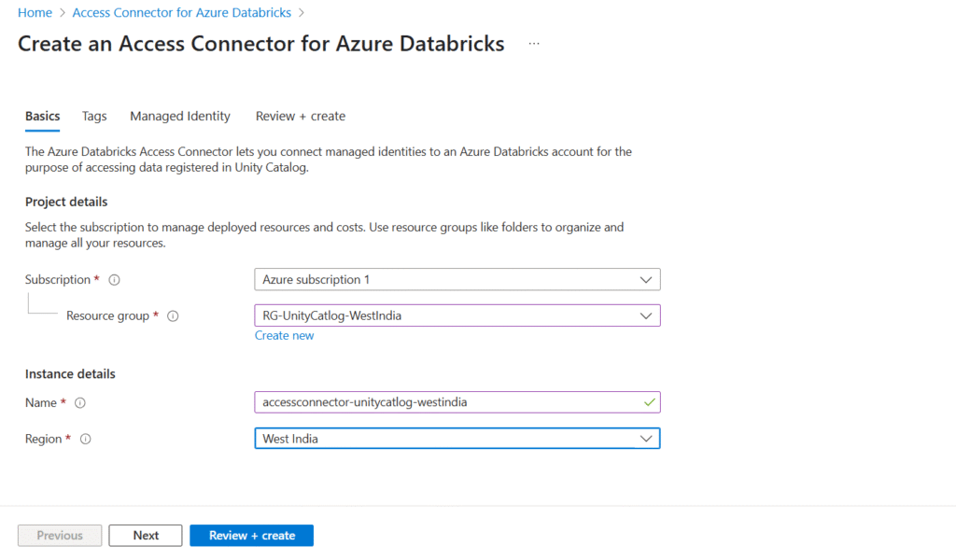This screenshot has height=560, width=956.
Task: Click the Previous button
Action: point(60,536)
